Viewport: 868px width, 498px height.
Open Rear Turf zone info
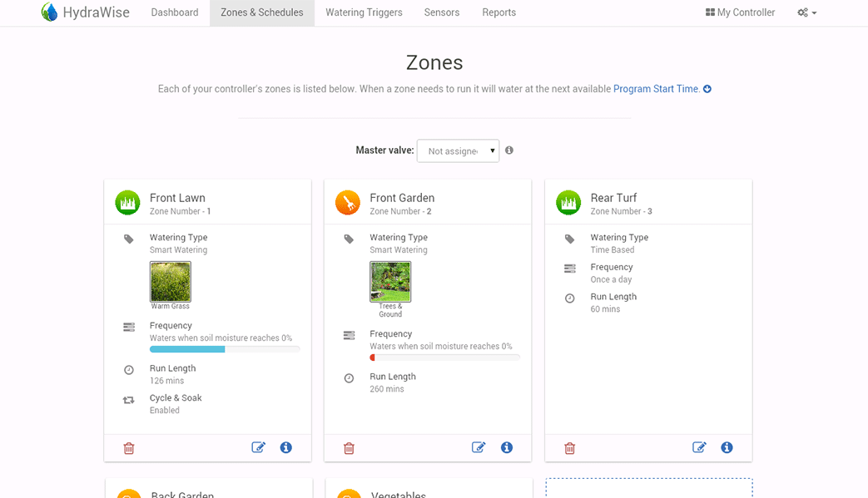coord(727,447)
